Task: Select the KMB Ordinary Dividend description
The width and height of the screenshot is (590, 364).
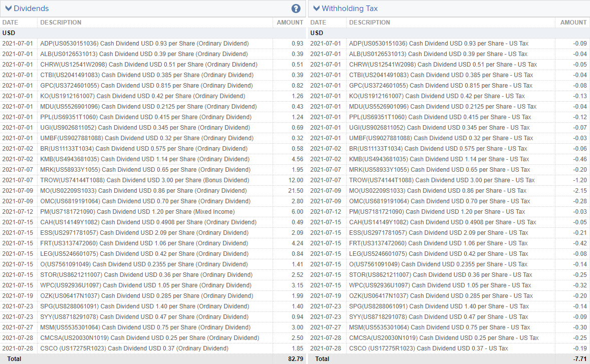Action: 145,159
